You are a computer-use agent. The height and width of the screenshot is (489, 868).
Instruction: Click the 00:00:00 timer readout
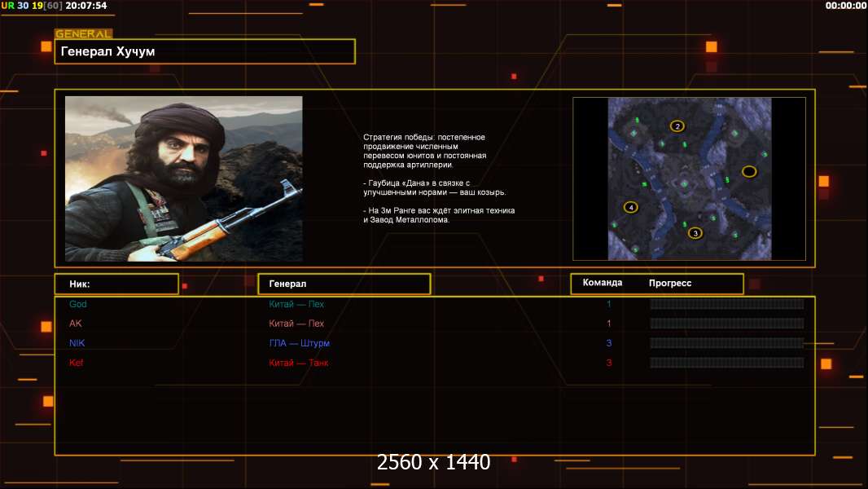[846, 6]
